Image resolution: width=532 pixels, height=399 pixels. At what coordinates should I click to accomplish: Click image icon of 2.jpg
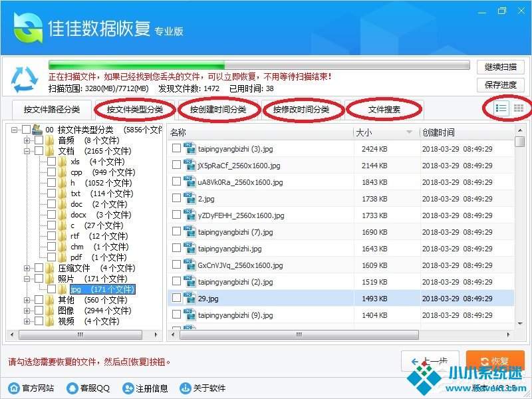click(190, 198)
